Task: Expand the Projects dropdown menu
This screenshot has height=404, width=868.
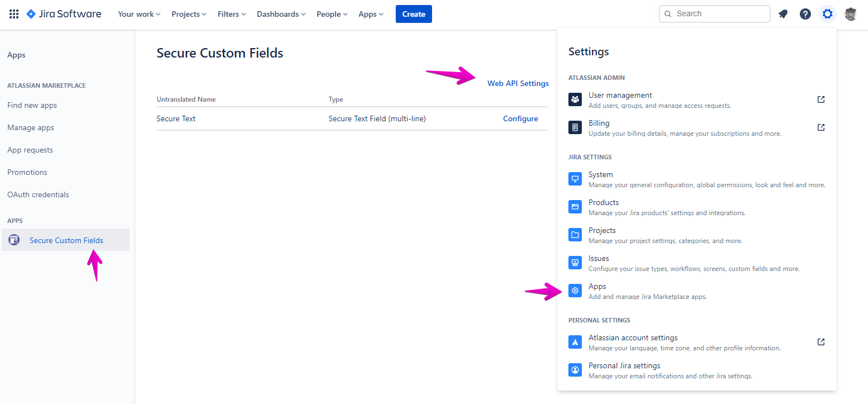Action: pos(188,14)
